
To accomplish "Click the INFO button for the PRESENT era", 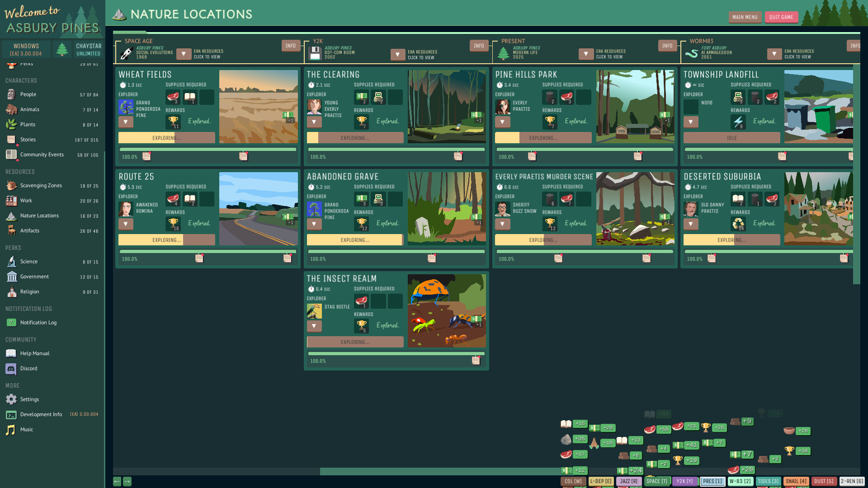I will 667,45.
